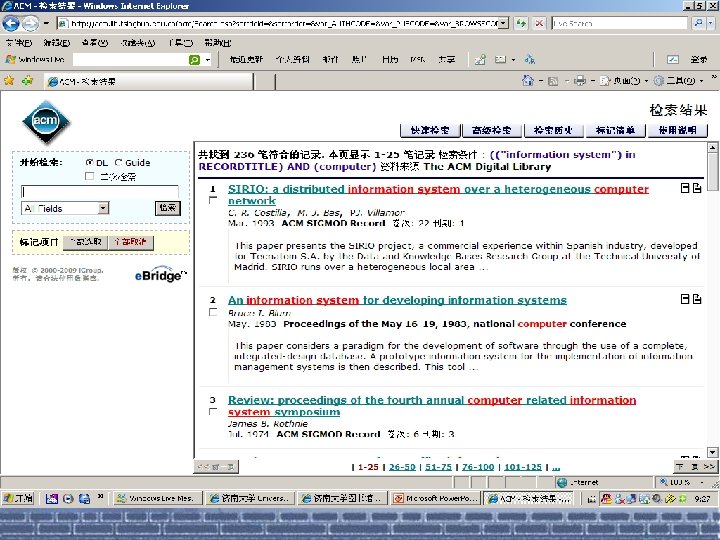
Task: Click the share icon in the Windows Live toolbar
Action: pyautogui.click(x=480, y=60)
